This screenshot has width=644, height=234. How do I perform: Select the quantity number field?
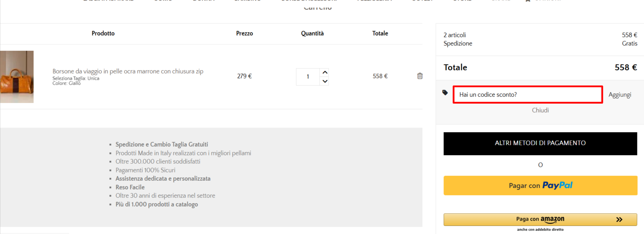[x=308, y=77]
